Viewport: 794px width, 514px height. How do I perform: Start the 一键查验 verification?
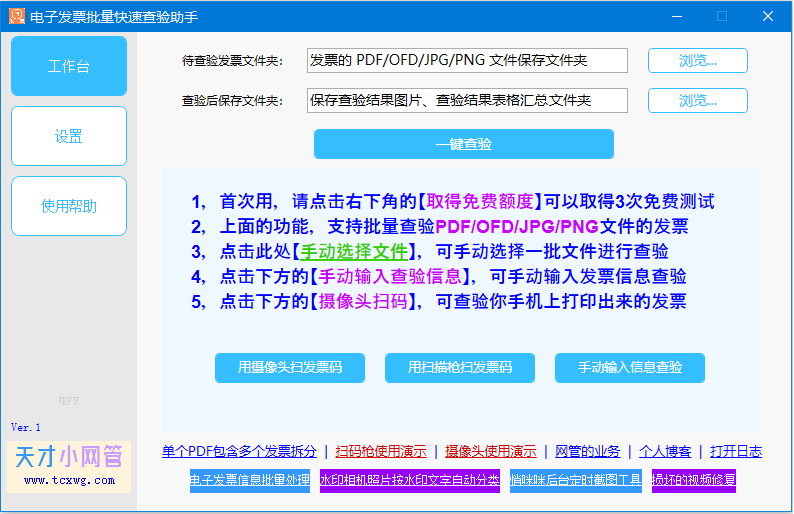click(464, 144)
